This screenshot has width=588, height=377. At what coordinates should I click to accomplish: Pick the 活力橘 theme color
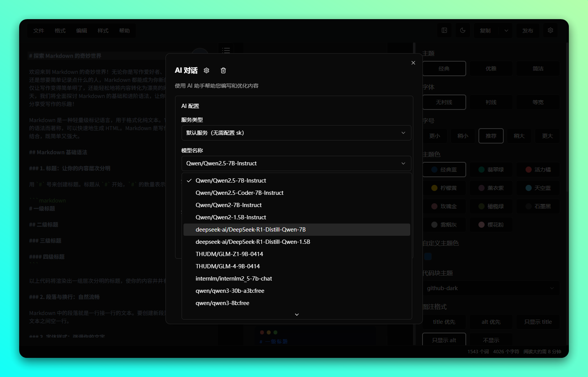538,170
